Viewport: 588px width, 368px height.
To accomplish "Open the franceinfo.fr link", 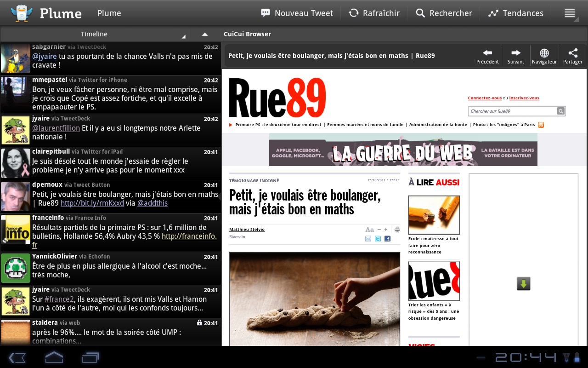I will (189, 236).
